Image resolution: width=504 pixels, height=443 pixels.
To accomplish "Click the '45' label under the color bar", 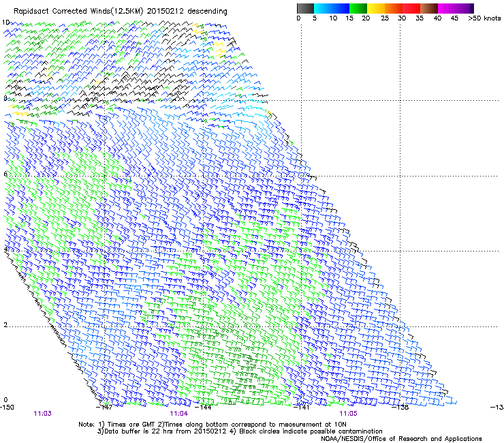I will coord(454,18).
